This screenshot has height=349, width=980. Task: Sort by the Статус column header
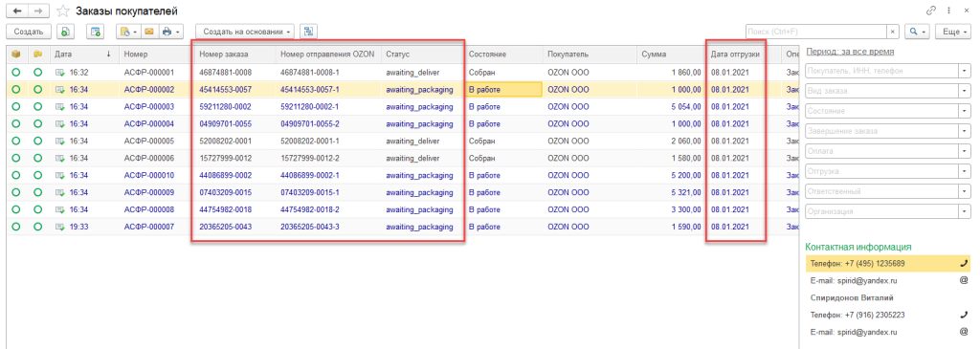tap(422, 55)
